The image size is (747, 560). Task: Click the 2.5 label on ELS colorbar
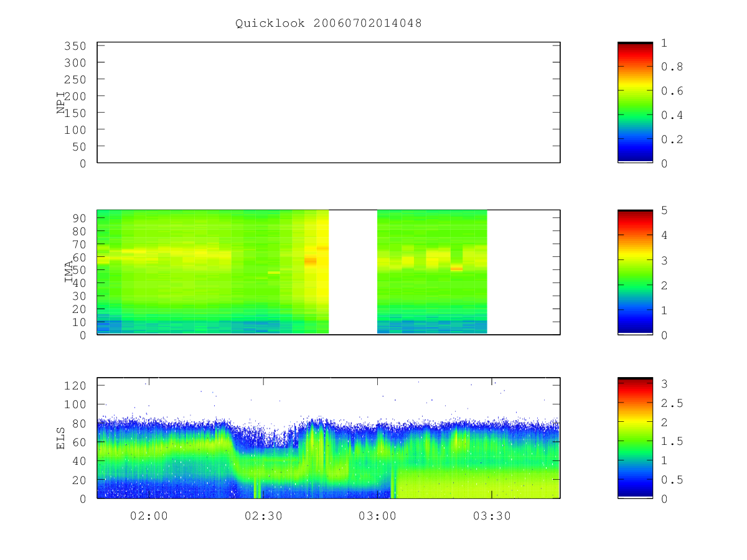tap(671, 403)
